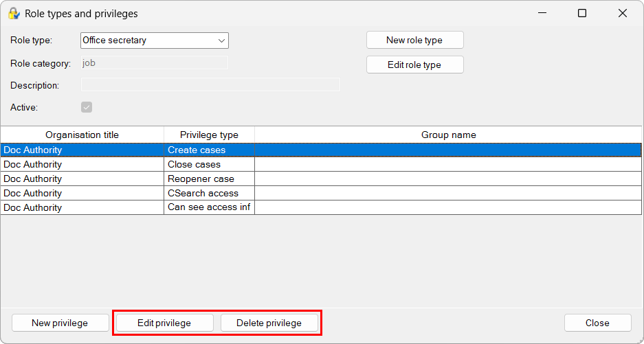Sort by the Organisation title column header
This screenshot has width=644, height=344.
point(82,135)
